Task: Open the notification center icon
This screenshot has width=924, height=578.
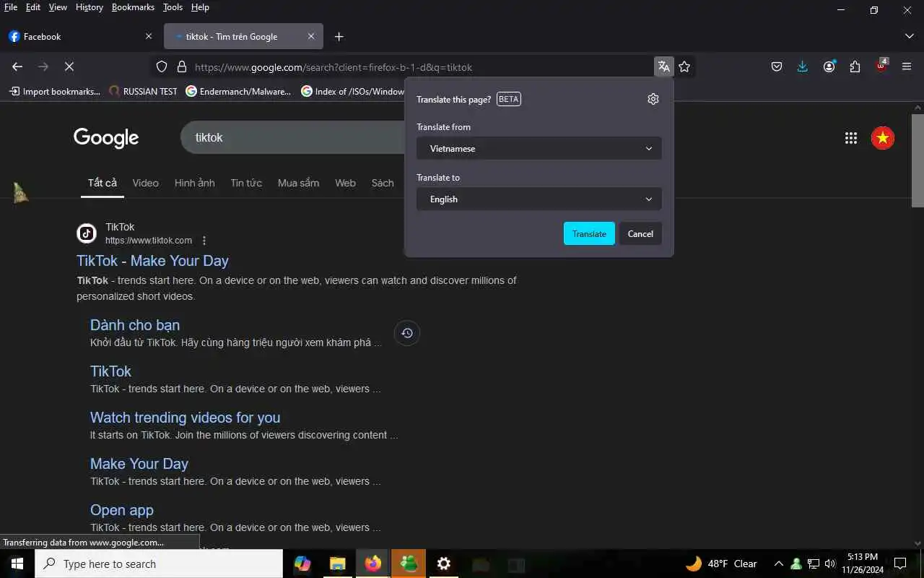Action: (x=900, y=564)
